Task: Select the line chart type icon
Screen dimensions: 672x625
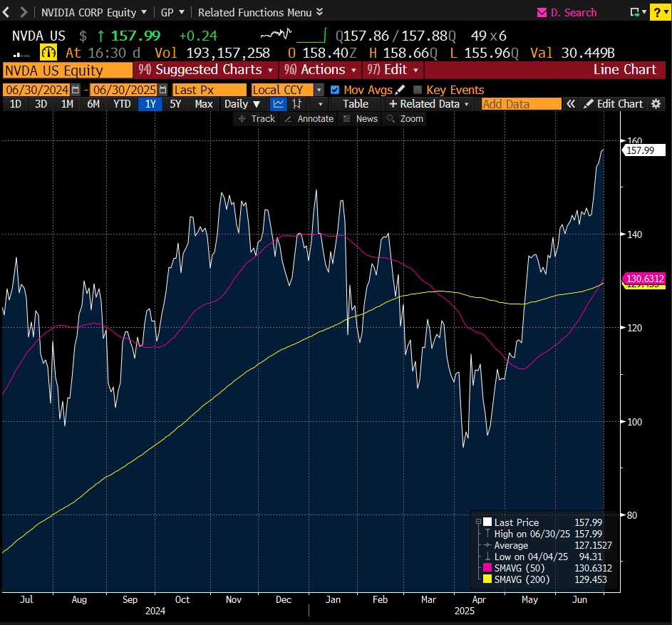Action: coord(279,104)
